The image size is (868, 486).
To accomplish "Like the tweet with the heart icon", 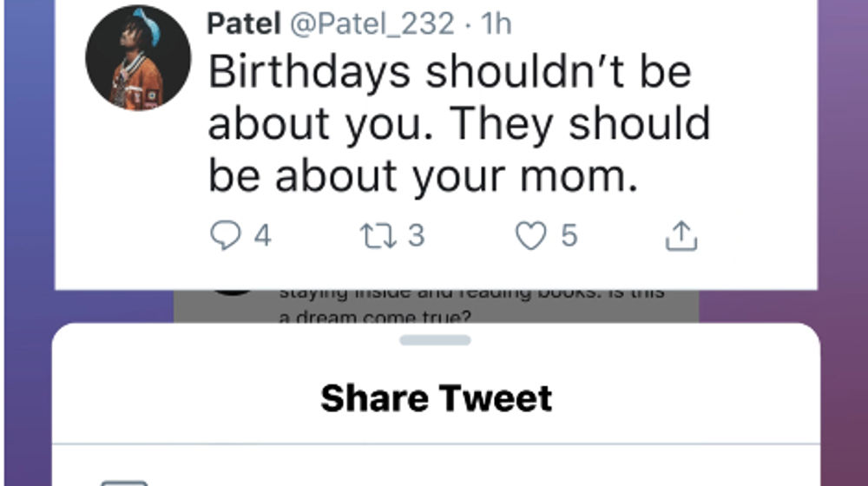I will pos(530,236).
